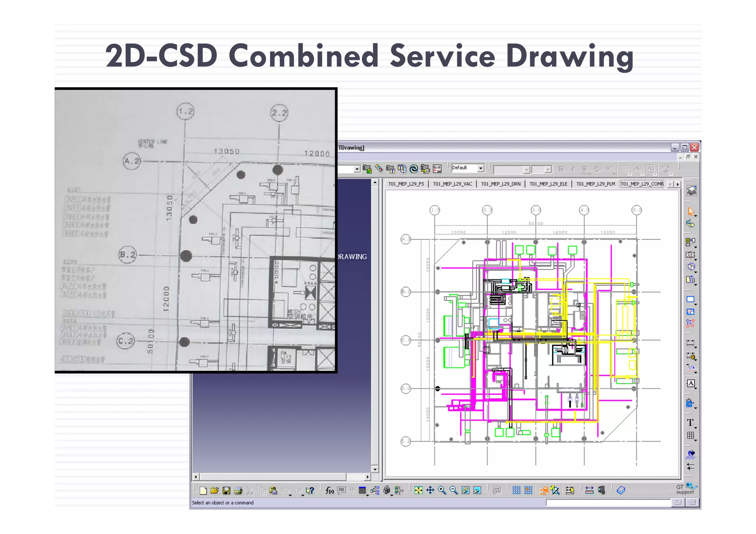Image resolution: width=756 pixels, height=534 pixels.
Task: Open the comment annotation bubble icon
Action: pyautogui.click(x=341, y=490)
